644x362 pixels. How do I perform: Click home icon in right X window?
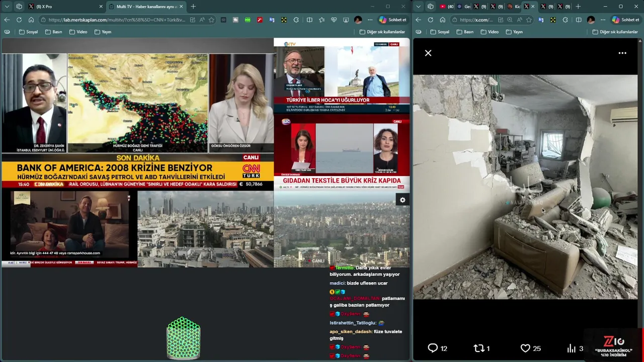pos(443,20)
